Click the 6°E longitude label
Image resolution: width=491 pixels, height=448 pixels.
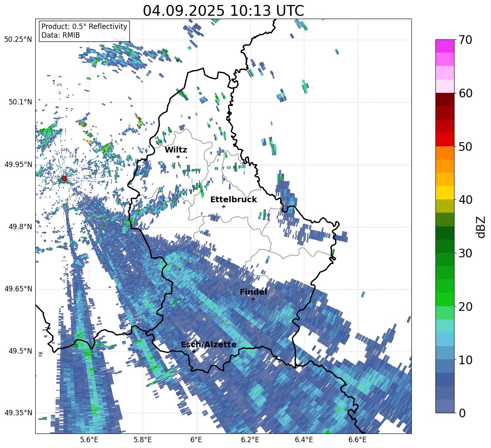point(196,440)
